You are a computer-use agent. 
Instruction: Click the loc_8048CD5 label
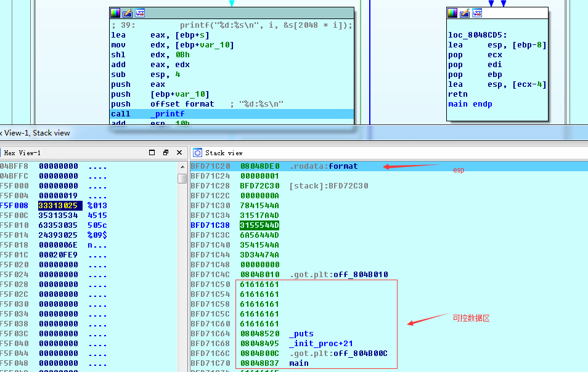pyautogui.click(x=478, y=35)
